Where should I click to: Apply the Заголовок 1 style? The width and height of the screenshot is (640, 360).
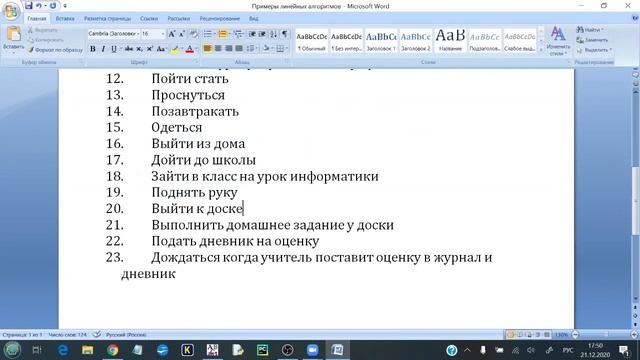[x=381, y=41]
